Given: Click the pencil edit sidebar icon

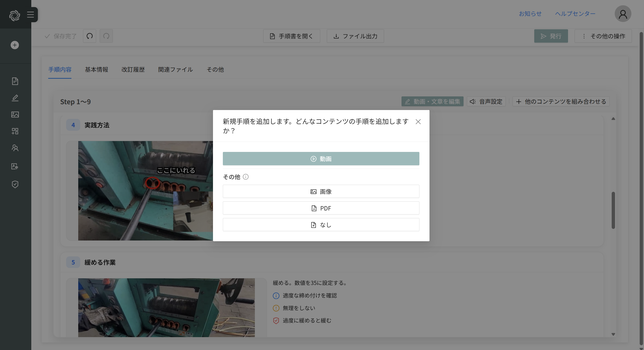Looking at the screenshot, I should coord(15,98).
